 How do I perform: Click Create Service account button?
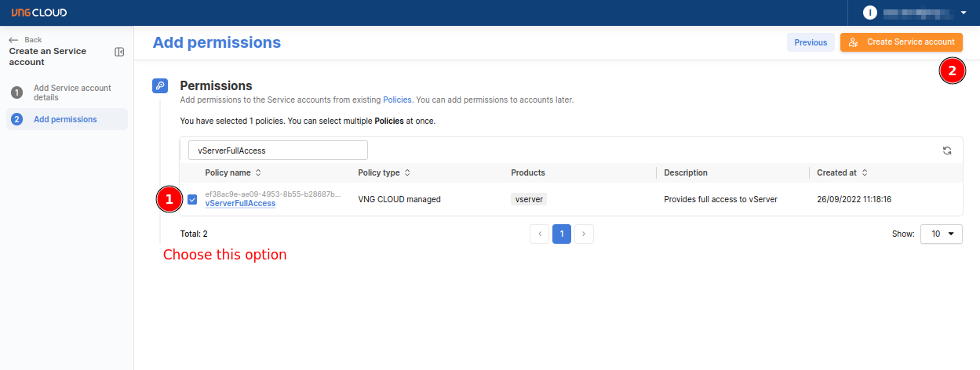pyautogui.click(x=901, y=42)
